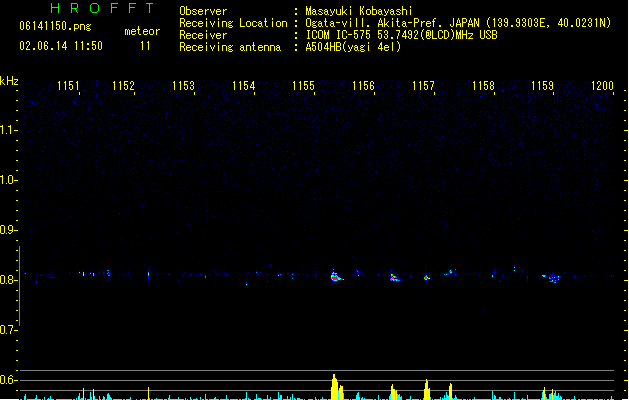Click frequency axis label 0.8

pos(8,280)
